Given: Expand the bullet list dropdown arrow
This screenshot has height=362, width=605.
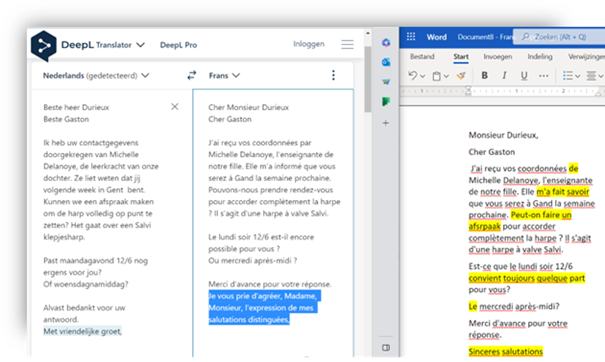Looking at the screenshot, I should coord(578,76).
